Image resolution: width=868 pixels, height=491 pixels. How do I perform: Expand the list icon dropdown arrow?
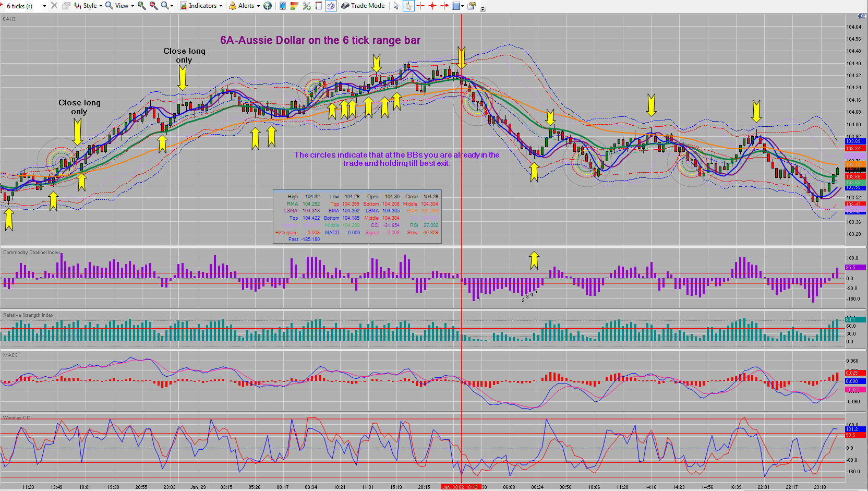tap(463, 6)
